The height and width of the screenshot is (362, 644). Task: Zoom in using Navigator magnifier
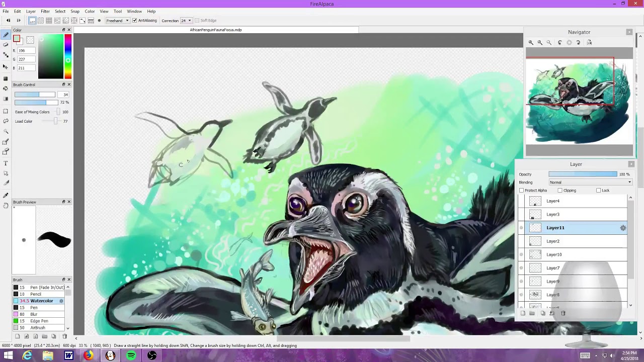pos(531,43)
